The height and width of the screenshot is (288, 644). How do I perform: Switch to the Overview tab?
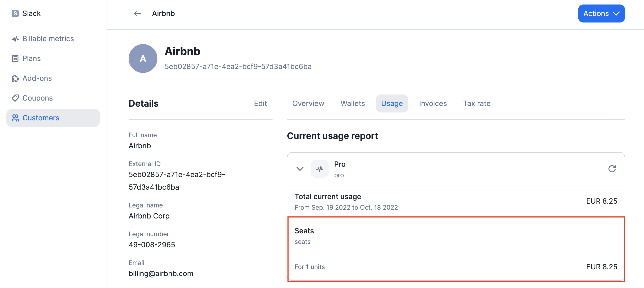pos(308,103)
